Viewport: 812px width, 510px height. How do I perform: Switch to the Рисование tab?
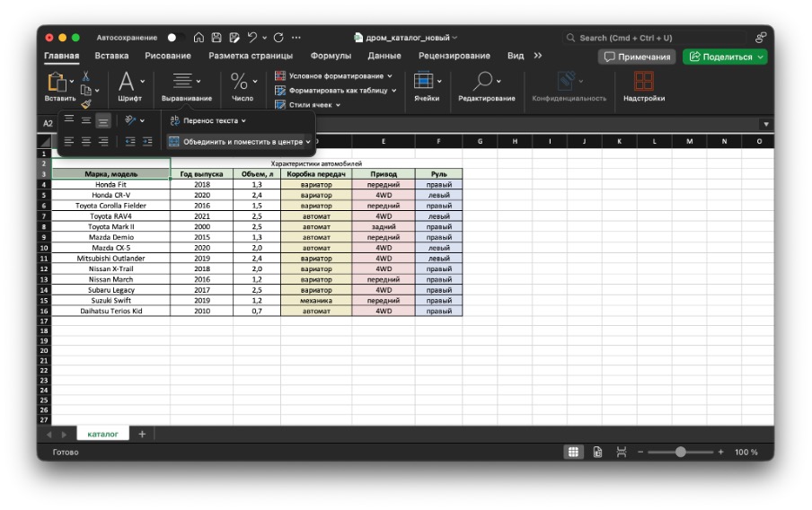pos(168,56)
